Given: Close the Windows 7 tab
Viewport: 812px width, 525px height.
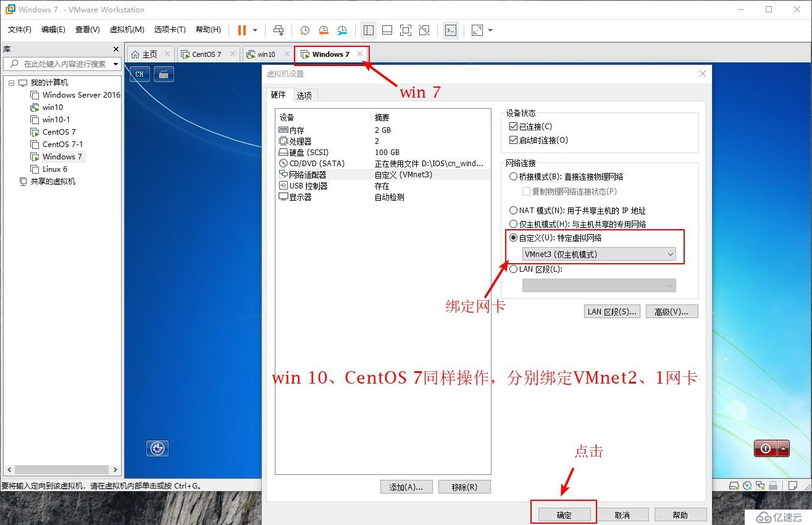Looking at the screenshot, I should tap(360, 54).
